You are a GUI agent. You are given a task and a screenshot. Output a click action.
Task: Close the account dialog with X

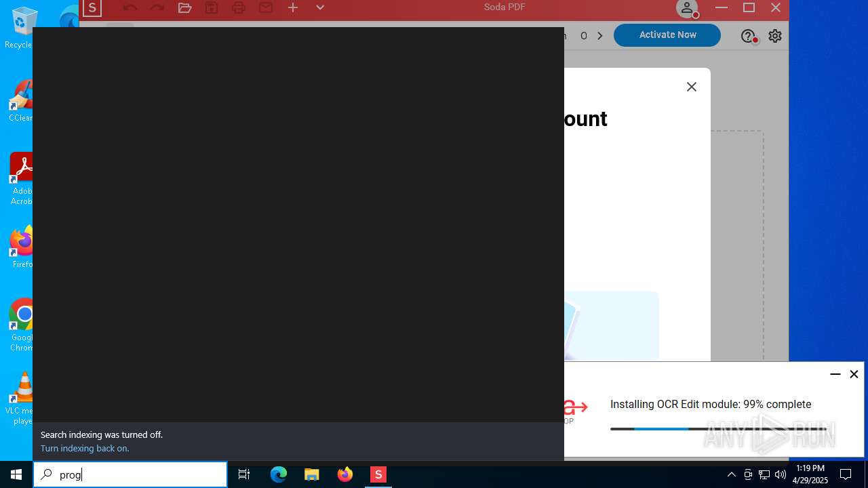tap(692, 87)
